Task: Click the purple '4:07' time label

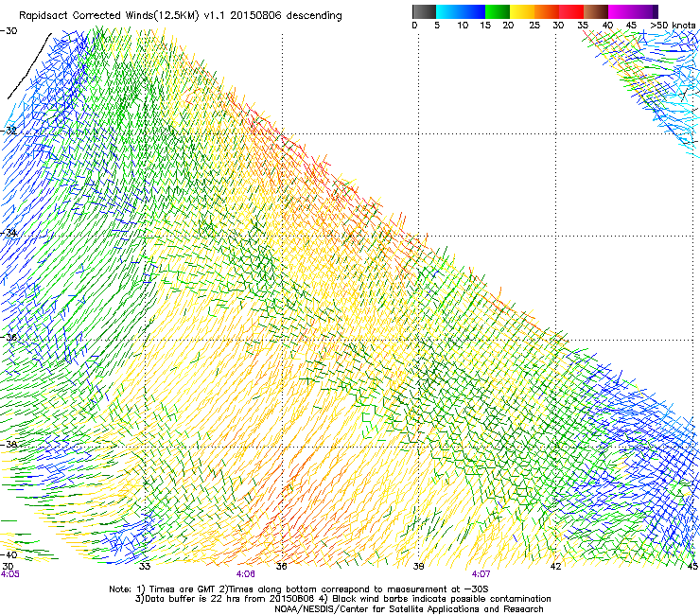Action: point(481,574)
